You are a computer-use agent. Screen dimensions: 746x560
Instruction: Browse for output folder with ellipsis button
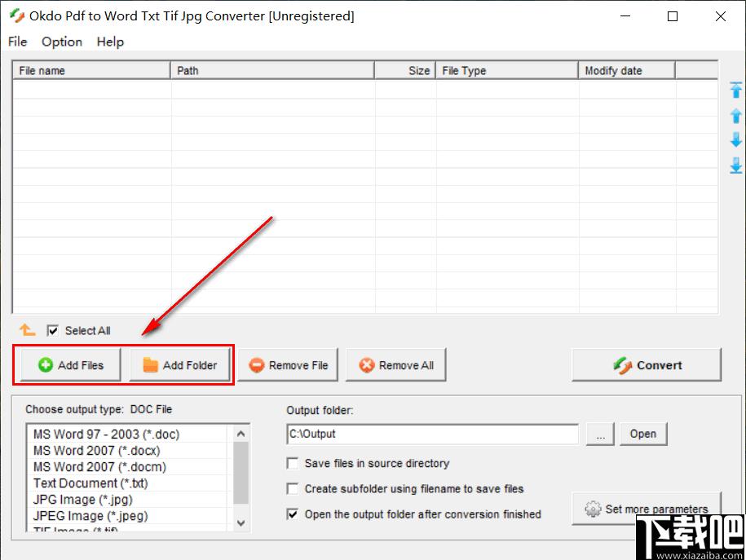600,434
